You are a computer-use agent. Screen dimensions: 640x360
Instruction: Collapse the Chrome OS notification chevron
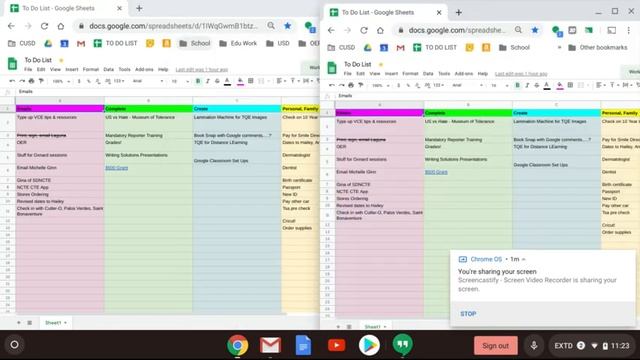(524, 260)
